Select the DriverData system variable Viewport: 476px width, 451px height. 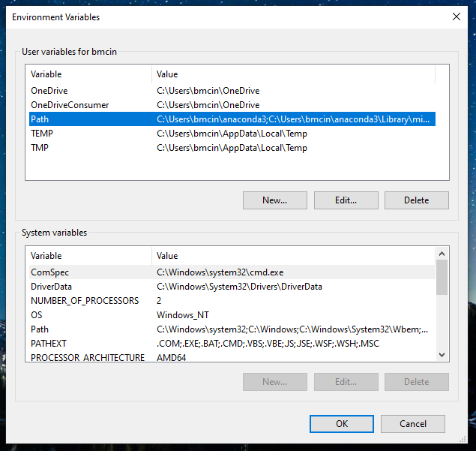tap(54, 287)
